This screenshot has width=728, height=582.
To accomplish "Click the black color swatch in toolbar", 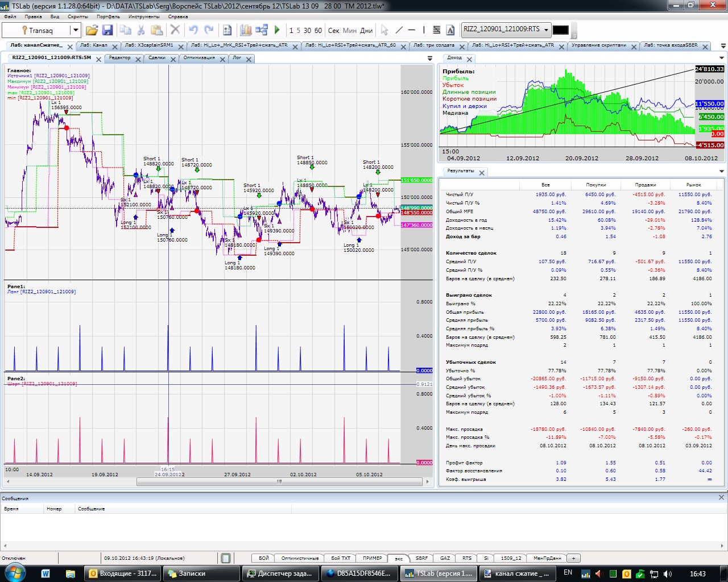I will pyautogui.click(x=560, y=30).
